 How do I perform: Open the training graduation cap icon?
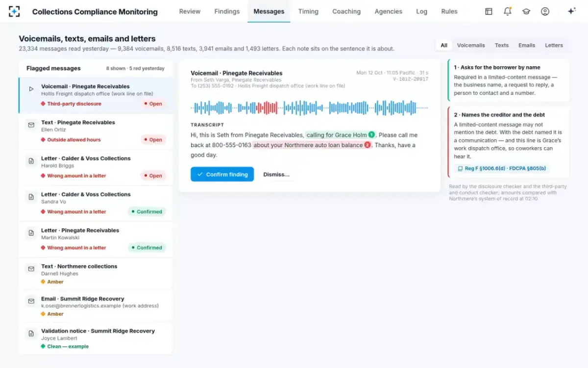(x=526, y=11)
